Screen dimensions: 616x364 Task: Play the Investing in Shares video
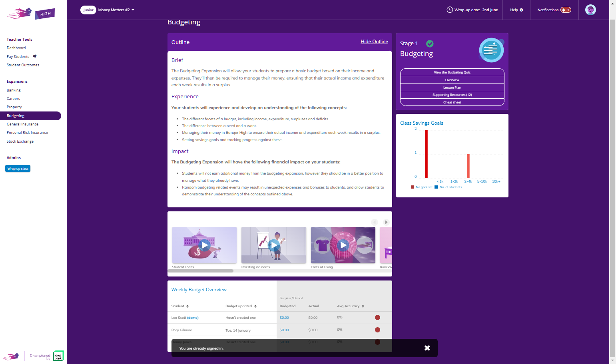click(274, 245)
